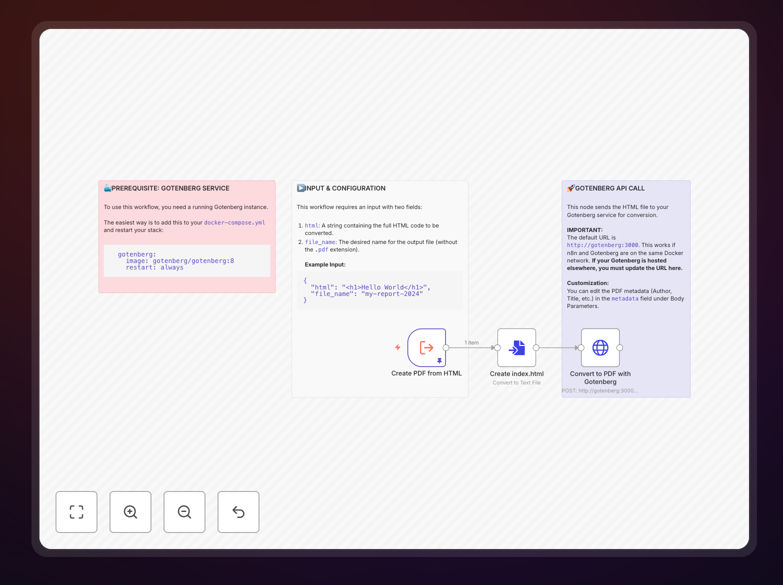Image resolution: width=783 pixels, height=585 pixels.
Task: Click the "Create PDF from HTML" node label
Action: (426, 373)
